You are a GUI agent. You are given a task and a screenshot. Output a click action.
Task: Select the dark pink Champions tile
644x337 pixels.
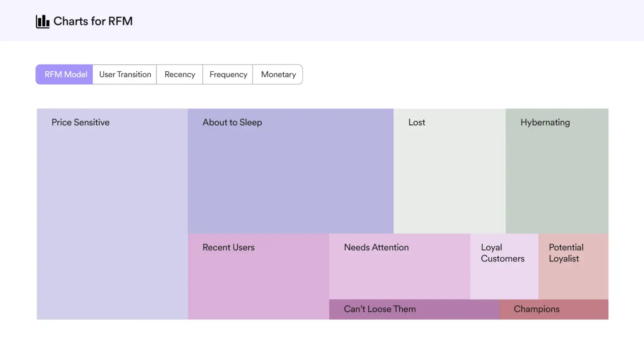(x=553, y=309)
